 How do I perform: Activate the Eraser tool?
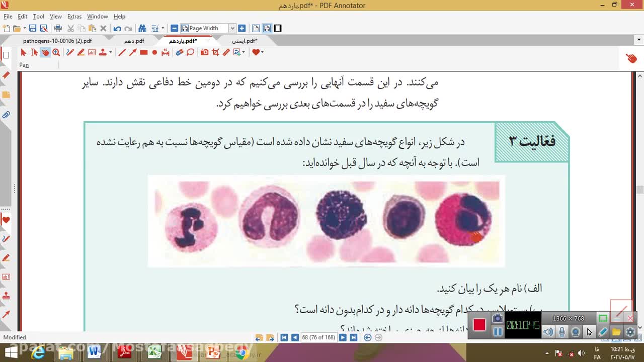179,52
